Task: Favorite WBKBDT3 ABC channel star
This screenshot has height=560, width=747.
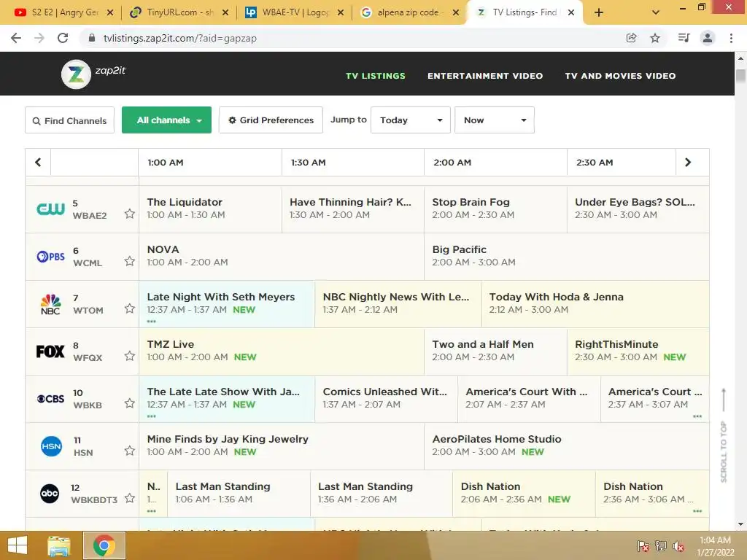Action: click(130, 498)
